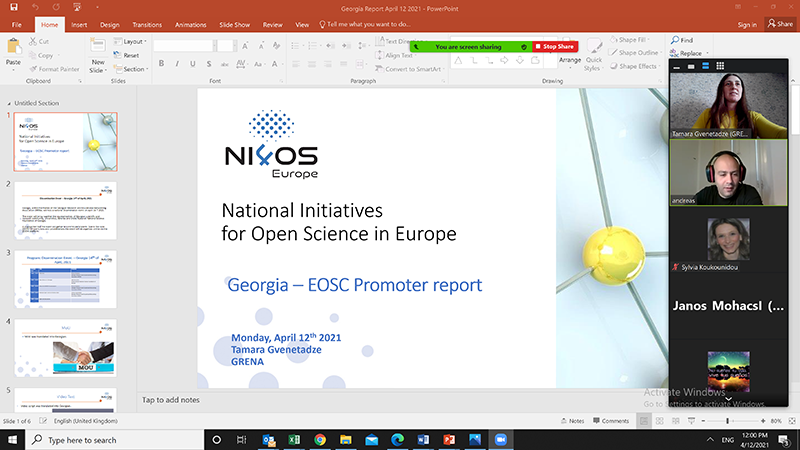Click Tell me what you want to do
Image resolution: width=800 pixels, height=450 pixels.
coord(365,24)
